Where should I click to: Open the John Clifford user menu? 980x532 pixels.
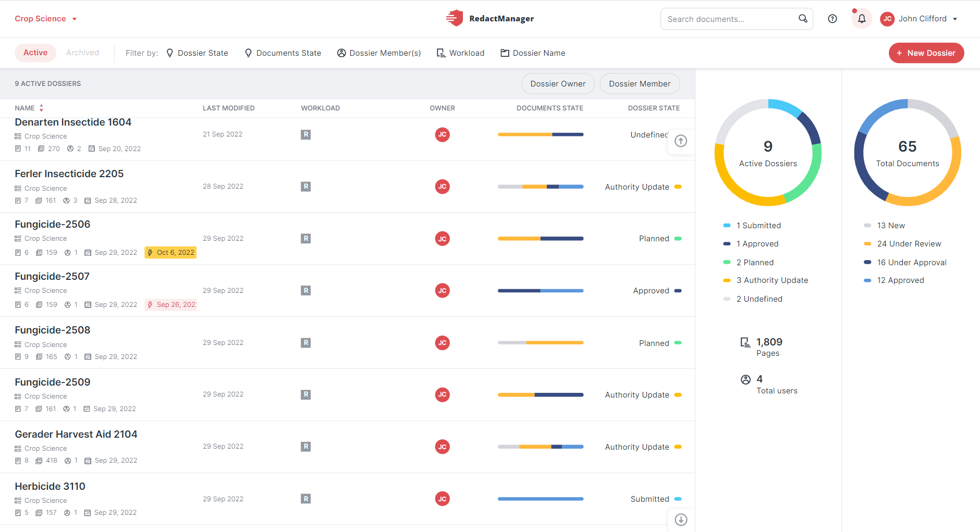click(x=919, y=19)
